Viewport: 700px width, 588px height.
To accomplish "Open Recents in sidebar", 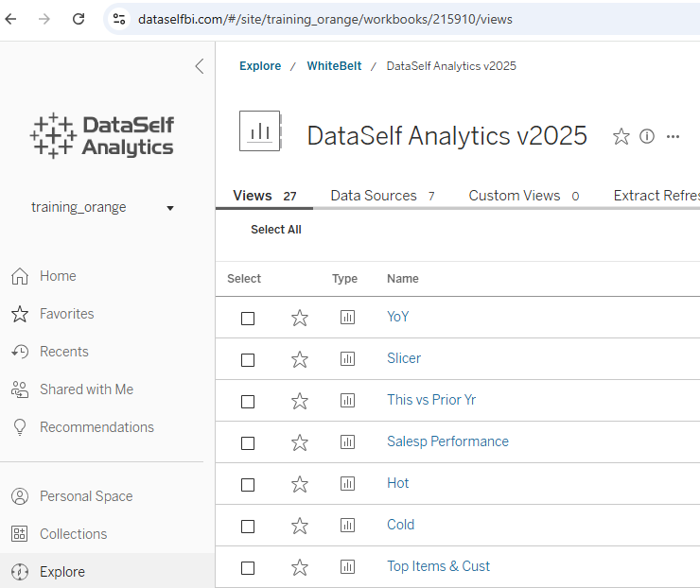I will pyautogui.click(x=64, y=352).
